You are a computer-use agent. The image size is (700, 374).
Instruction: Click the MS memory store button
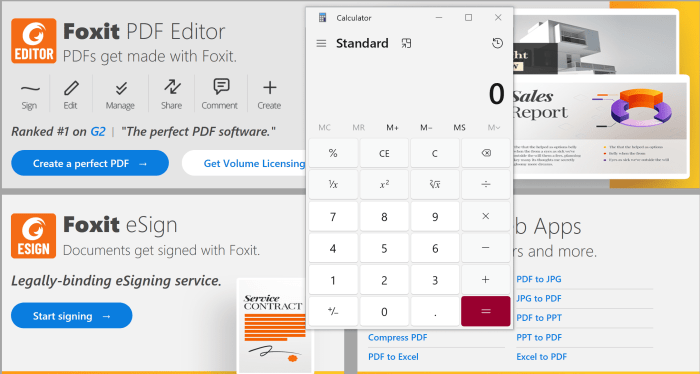460,128
